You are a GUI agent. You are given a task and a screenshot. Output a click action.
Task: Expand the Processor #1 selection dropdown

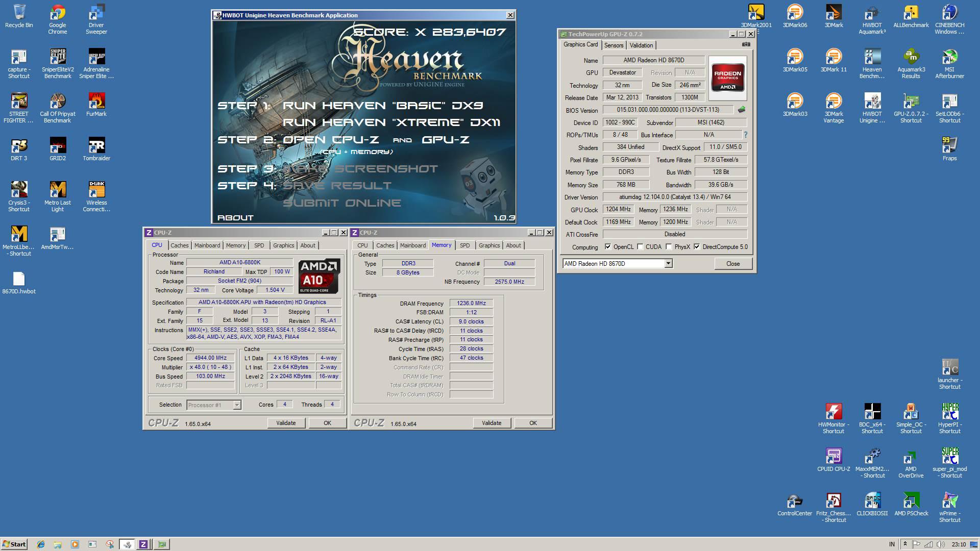click(237, 405)
